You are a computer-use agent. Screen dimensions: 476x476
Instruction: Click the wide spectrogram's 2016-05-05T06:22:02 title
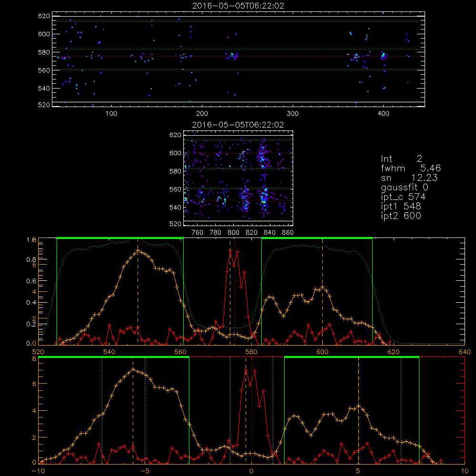click(x=238, y=6)
